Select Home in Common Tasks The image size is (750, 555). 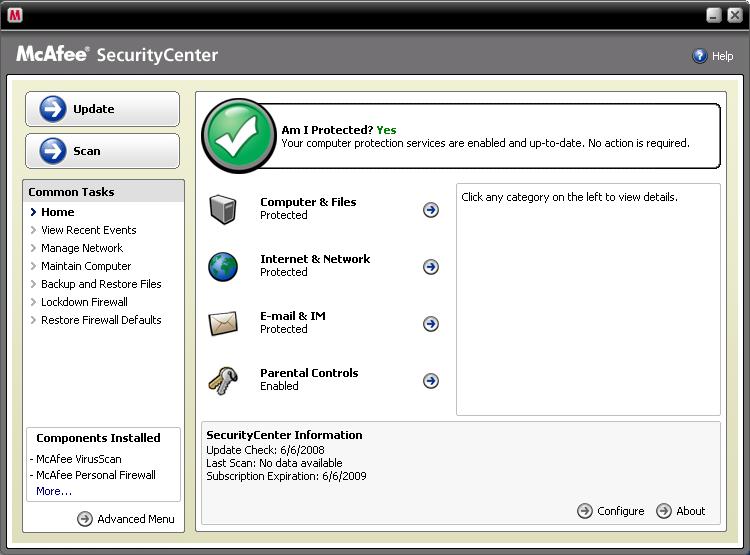tap(58, 212)
